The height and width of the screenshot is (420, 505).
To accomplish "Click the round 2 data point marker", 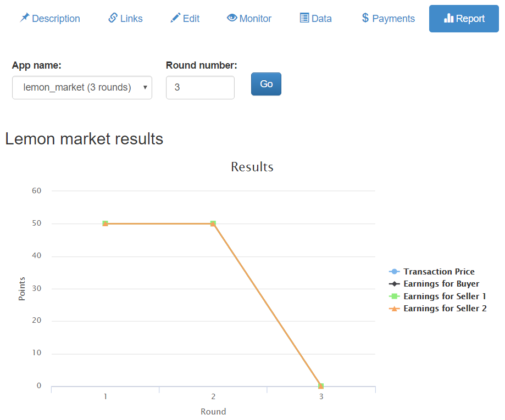I will (213, 223).
